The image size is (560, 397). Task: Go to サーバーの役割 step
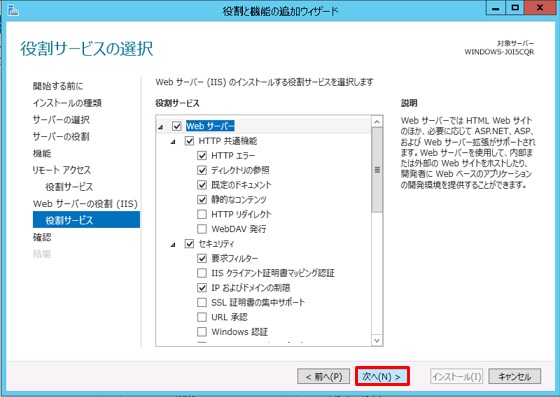tap(61, 136)
